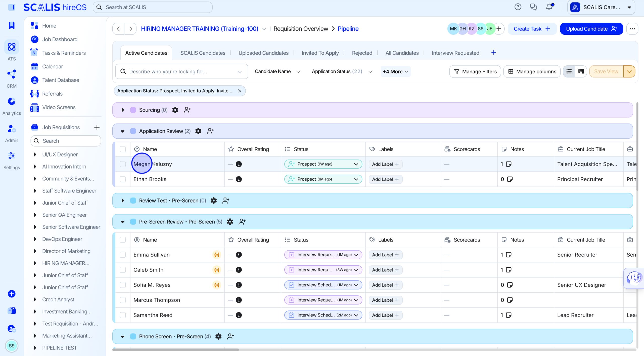644x356 pixels.
Task: Open Talent Database in sidebar
Action: coord(61,80)
